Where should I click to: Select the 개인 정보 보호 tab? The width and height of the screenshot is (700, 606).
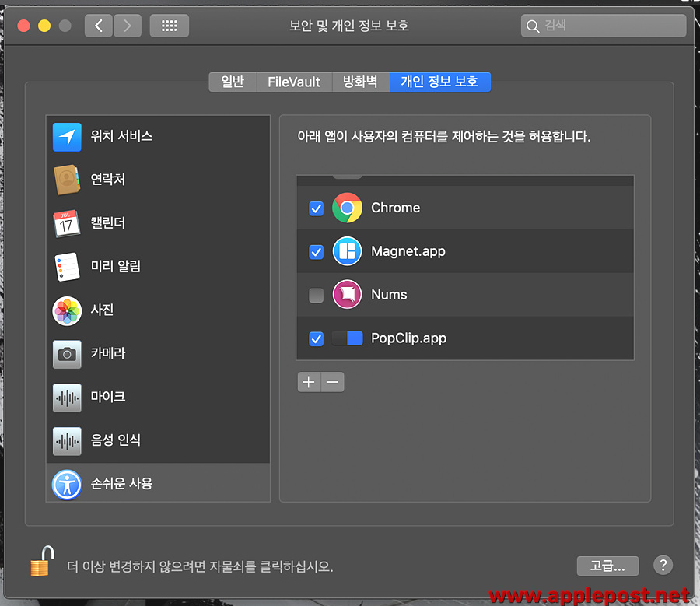(439, 82)
